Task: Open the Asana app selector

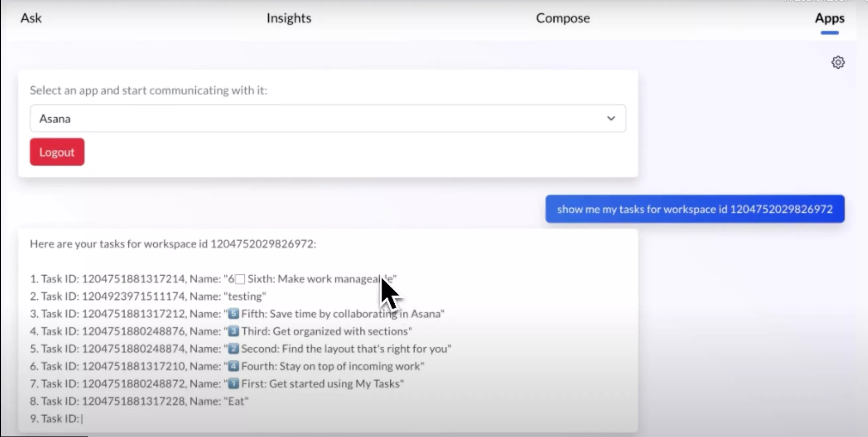Action: click(x=328, y=119)
